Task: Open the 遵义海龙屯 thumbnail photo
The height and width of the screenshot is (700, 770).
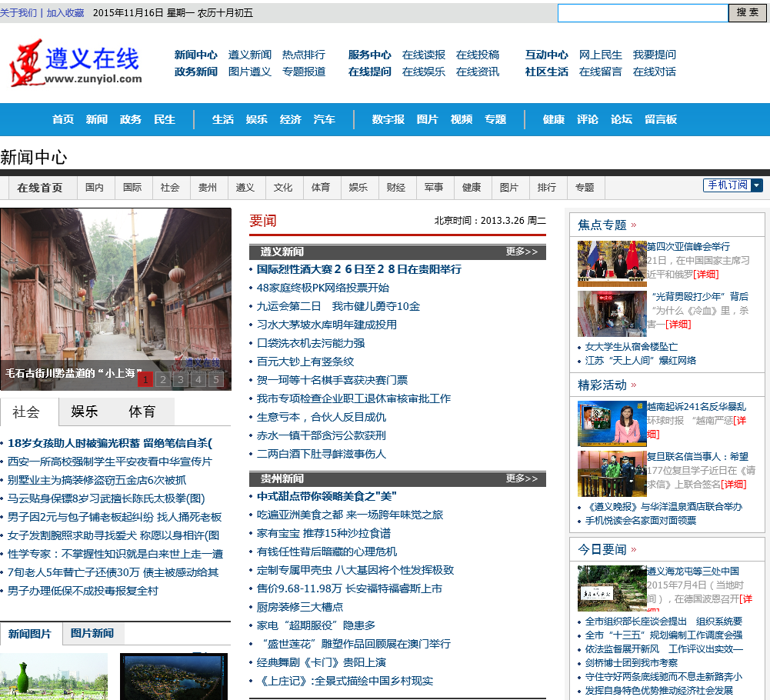Action: [x=612, y=588]
